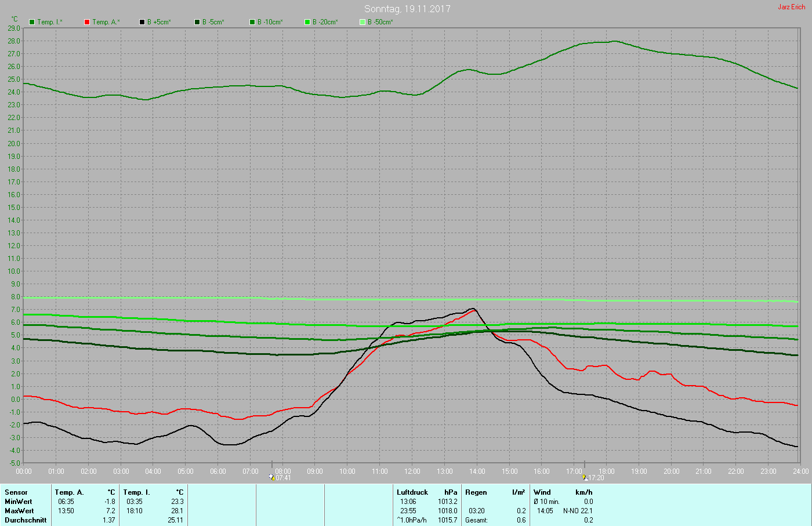Click the '12:00' time axis label
812x526 pixels.
(x=412, y=471)
